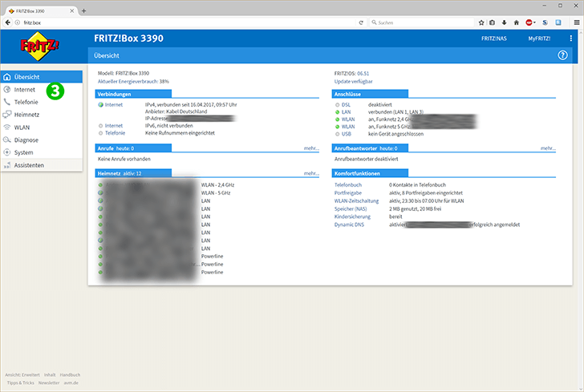Click Newsletter footer link
This screenshot has width=584, height=392.
49,382
